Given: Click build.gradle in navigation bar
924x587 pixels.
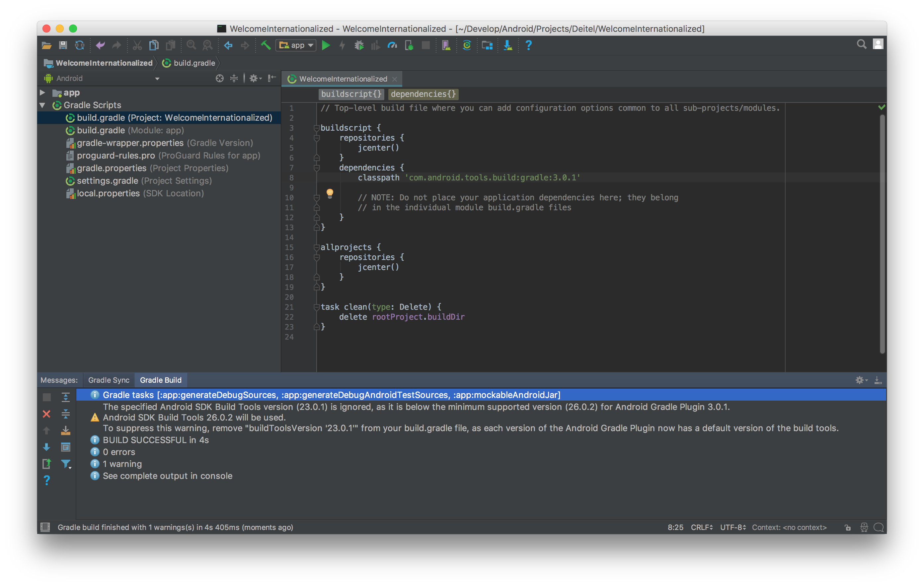Looking at the screenshot, I should pyautogui.click(x=189, y=63).
